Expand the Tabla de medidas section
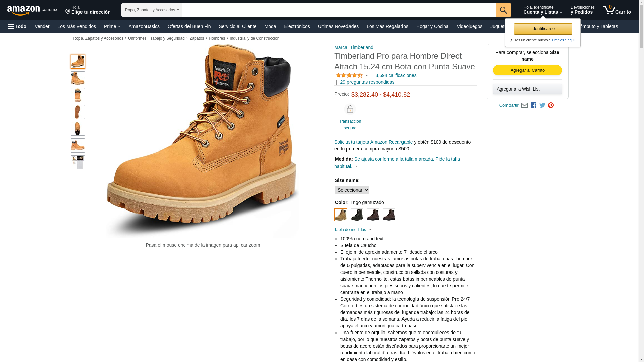This screenshot has height=362, width=644. click(353, 230)
